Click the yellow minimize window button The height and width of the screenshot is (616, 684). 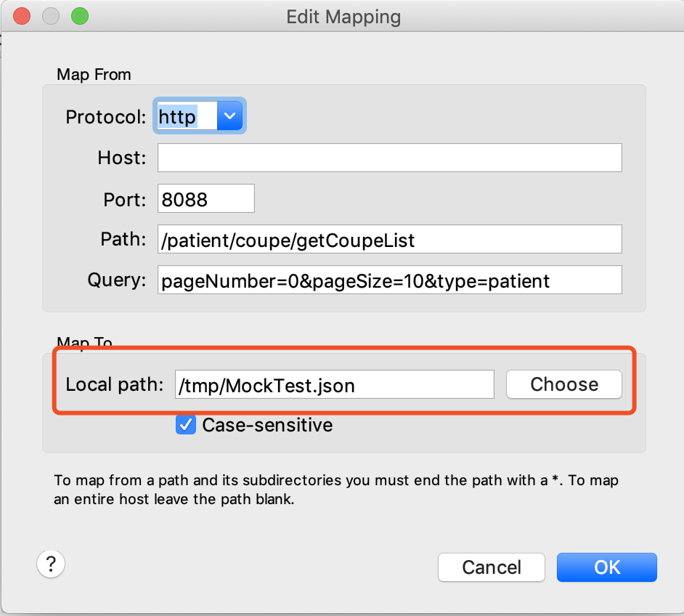coord(51,16)
